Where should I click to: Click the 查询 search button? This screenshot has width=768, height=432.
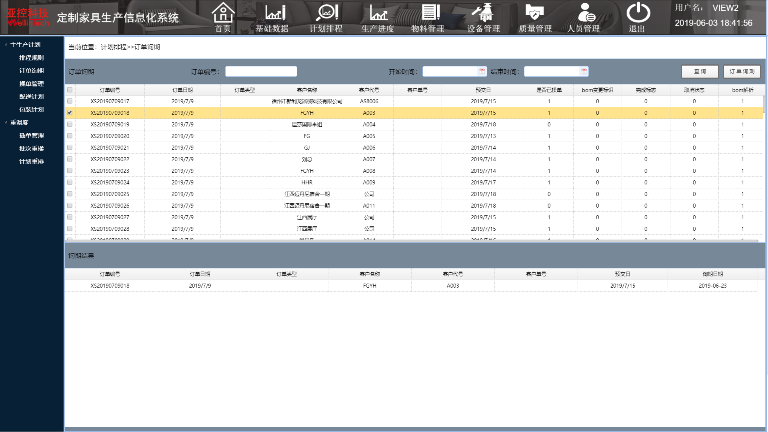(x=699, y=72)
